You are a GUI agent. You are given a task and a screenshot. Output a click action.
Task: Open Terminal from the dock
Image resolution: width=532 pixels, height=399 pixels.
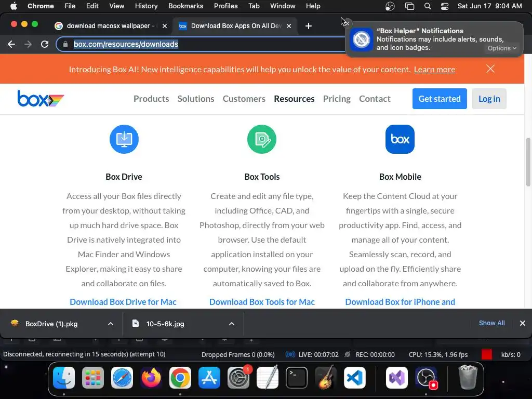click(x=297, y=378)
